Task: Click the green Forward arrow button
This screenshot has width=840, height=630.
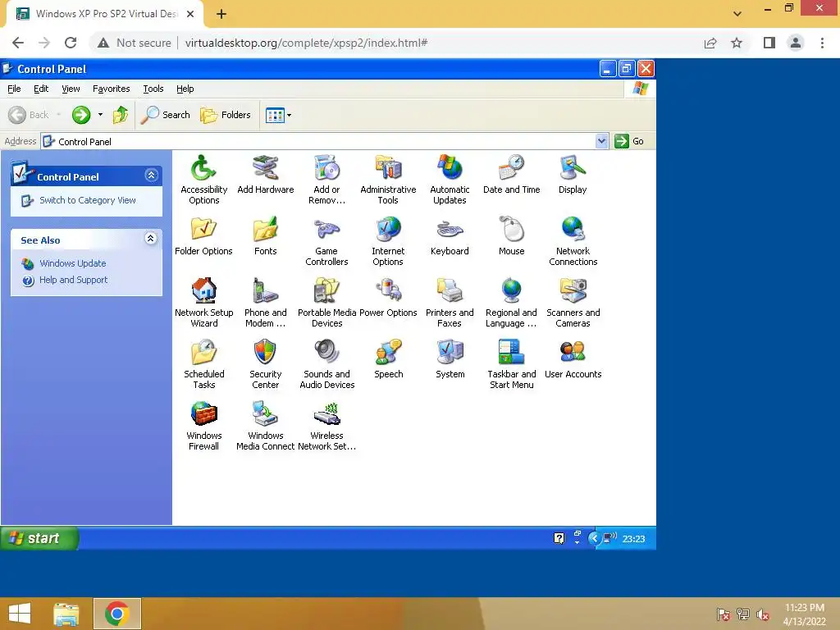Action: pos(81,115)
